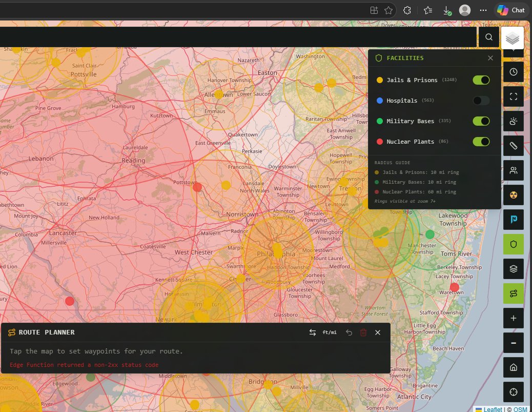Open the browser profile avatar

464,10
